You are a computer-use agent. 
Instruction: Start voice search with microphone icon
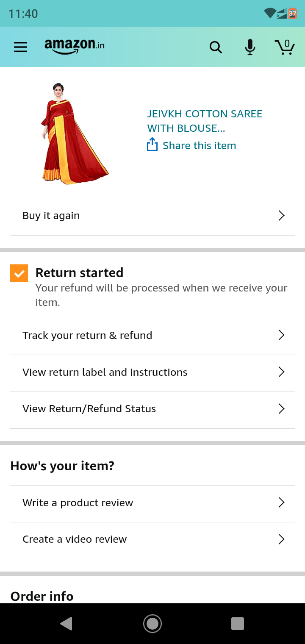pyautogui.click(x=250, y=47)
